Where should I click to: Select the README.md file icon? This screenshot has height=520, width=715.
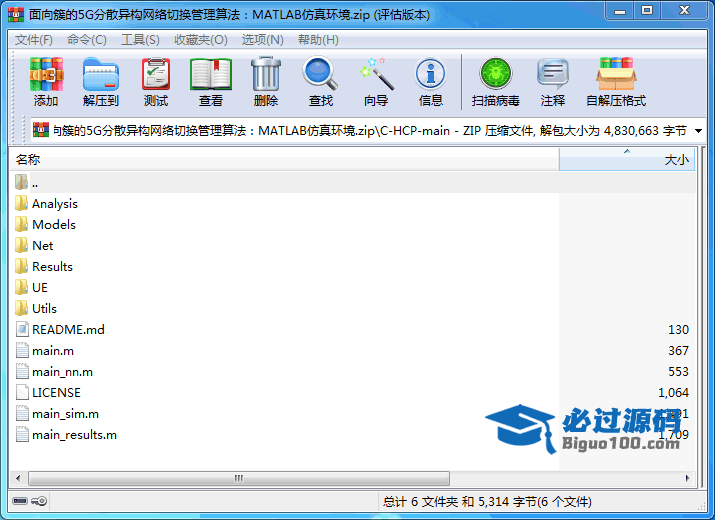22,329
